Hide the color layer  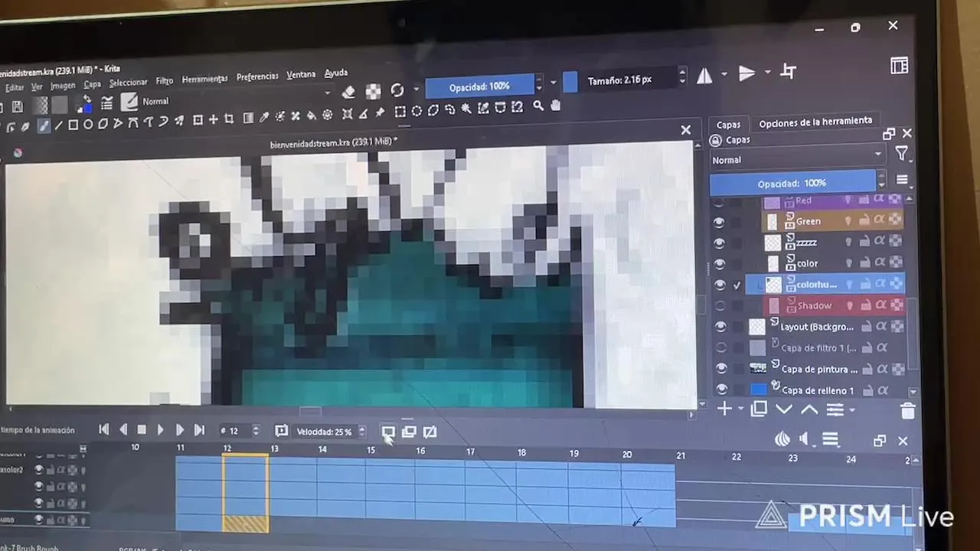point(719,264)
